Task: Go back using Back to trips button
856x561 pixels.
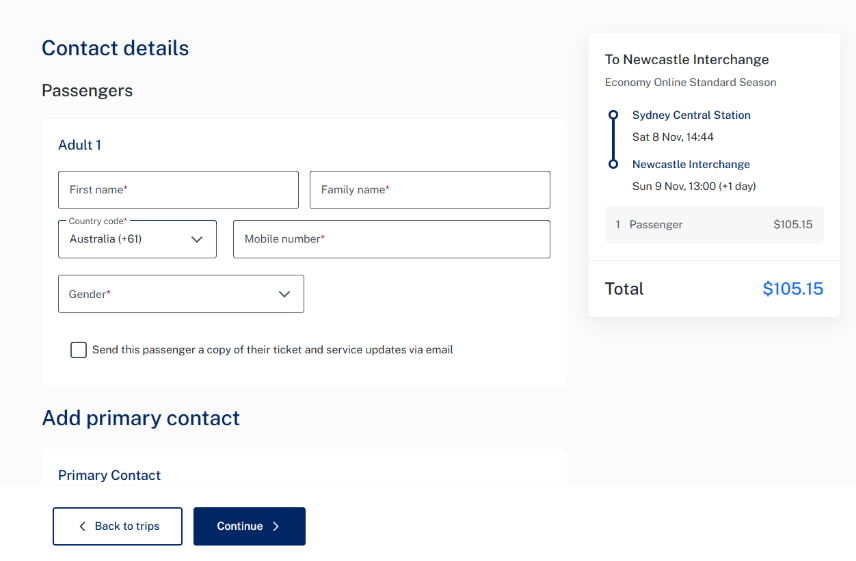Action: [x=117, y=526]
